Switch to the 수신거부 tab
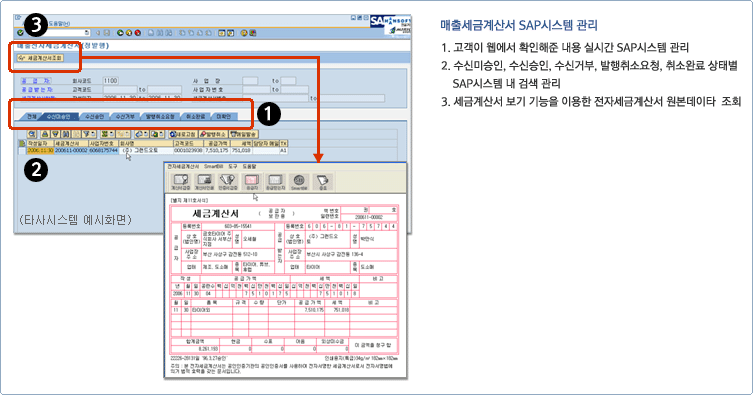Viewport: 753px width, 395px height. point(125,117)
